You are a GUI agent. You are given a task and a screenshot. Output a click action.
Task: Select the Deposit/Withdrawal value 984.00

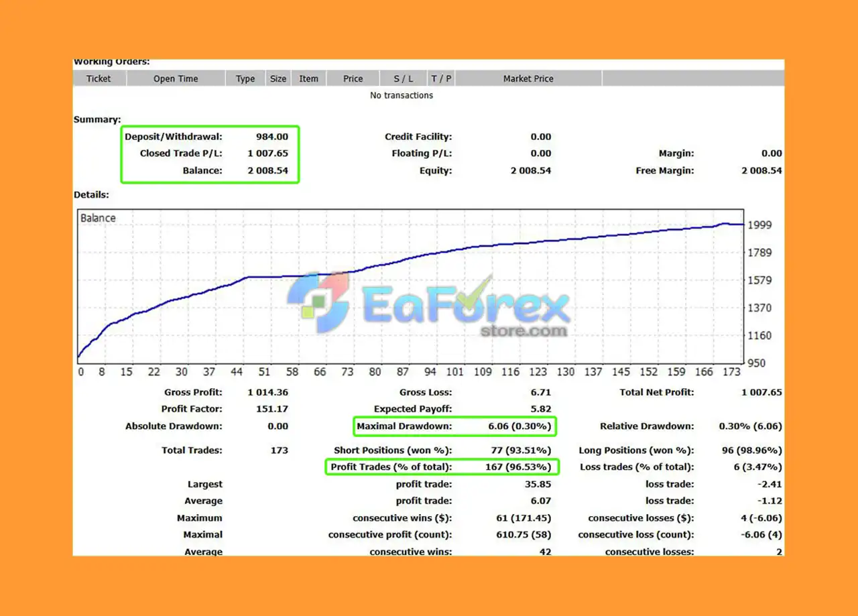click(272, 137)
